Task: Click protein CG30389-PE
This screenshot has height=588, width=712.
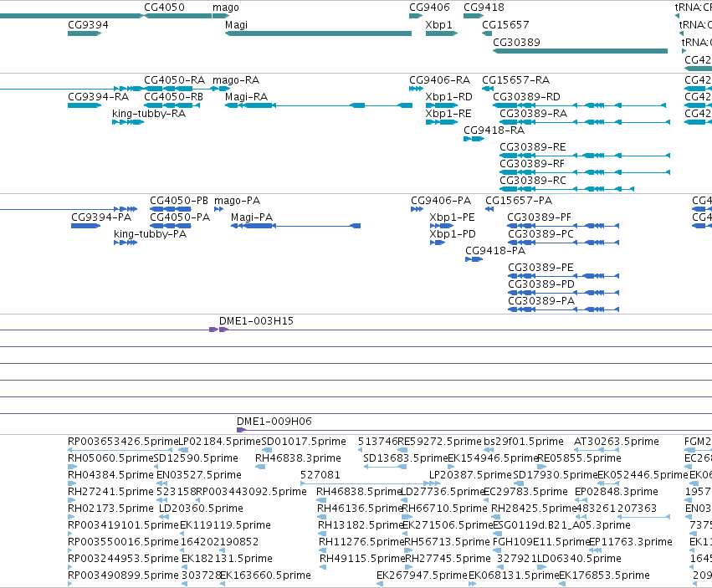Action: point(540,268)
